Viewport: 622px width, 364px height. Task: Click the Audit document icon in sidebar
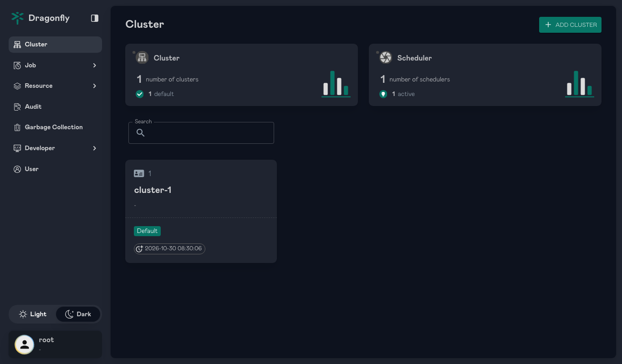(x=17, y=107)
